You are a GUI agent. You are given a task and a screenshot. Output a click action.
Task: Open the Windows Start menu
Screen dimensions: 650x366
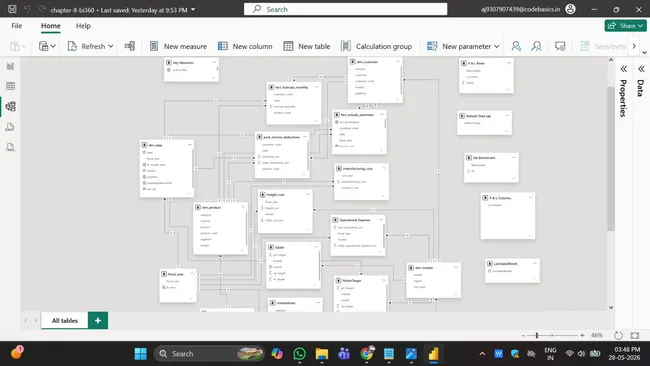(x=141, y=354)
